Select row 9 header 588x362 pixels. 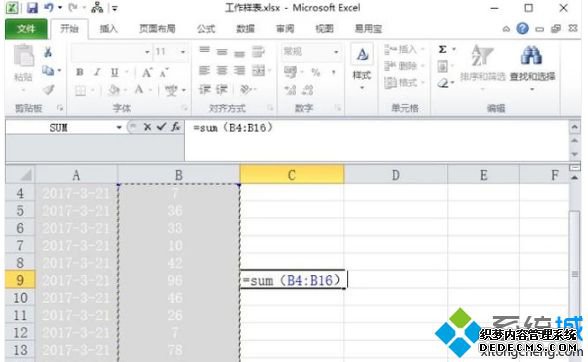point(20,280)
